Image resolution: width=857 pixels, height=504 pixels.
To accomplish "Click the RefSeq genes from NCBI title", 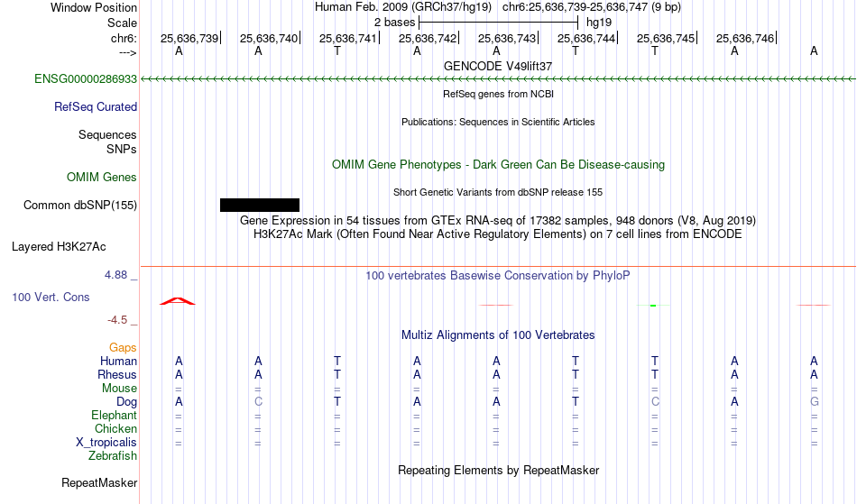I will click(x=498, y=94).
